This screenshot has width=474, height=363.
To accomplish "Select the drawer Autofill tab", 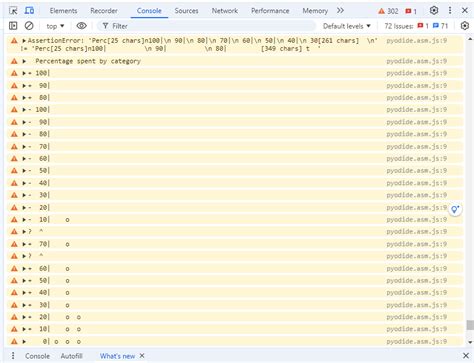I will (x=71, y=356).
